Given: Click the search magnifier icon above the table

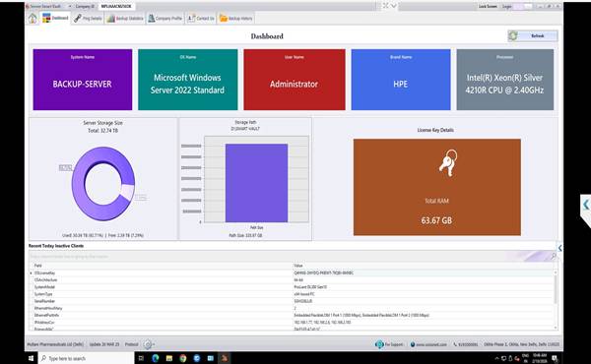Looking at the screenshot, I should tap(554, 256).
